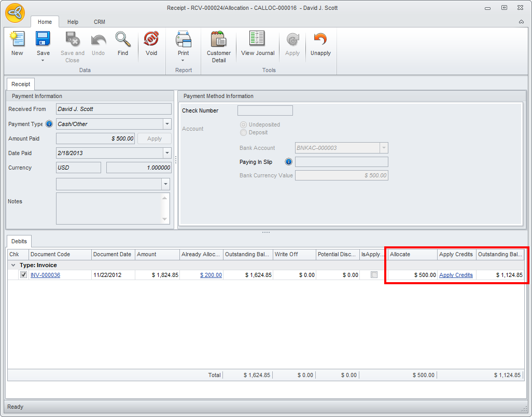The height and width of the screenshot is (417, 532).
Task: Void the receipt using the Void icon
Action: click(151, 40)
